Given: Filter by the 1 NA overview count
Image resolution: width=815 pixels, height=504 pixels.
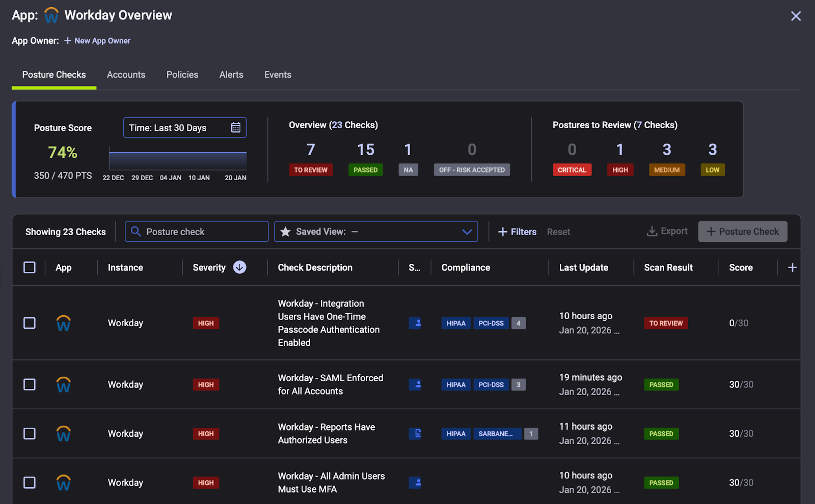Looking at the screenshot, I should 408,158.
